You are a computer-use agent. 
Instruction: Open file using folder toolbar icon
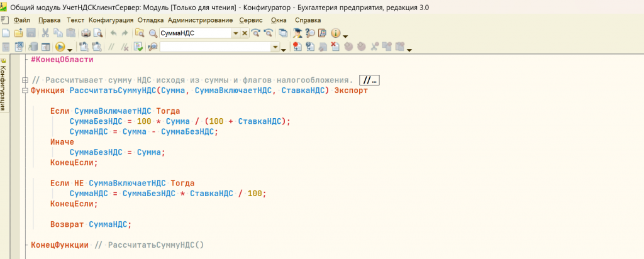point(18,33)
